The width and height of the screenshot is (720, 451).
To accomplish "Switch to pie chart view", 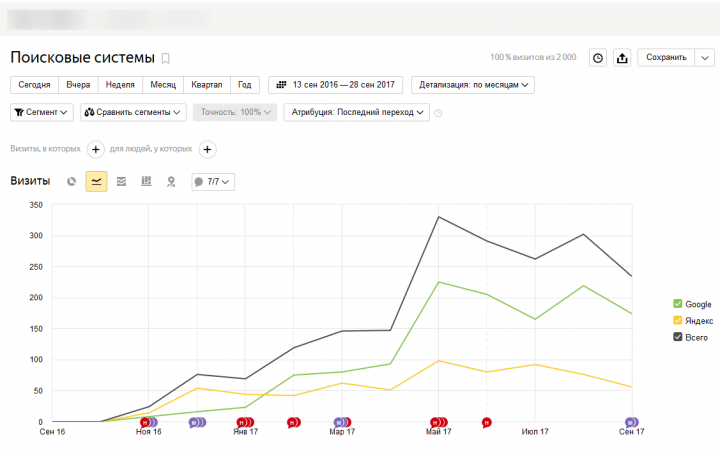I will coord(71,181).
